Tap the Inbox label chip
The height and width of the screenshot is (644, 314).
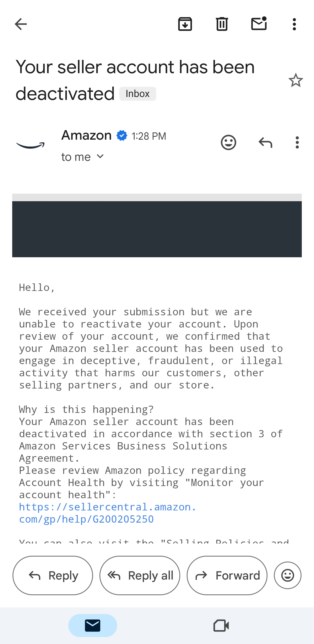(138, 94)
